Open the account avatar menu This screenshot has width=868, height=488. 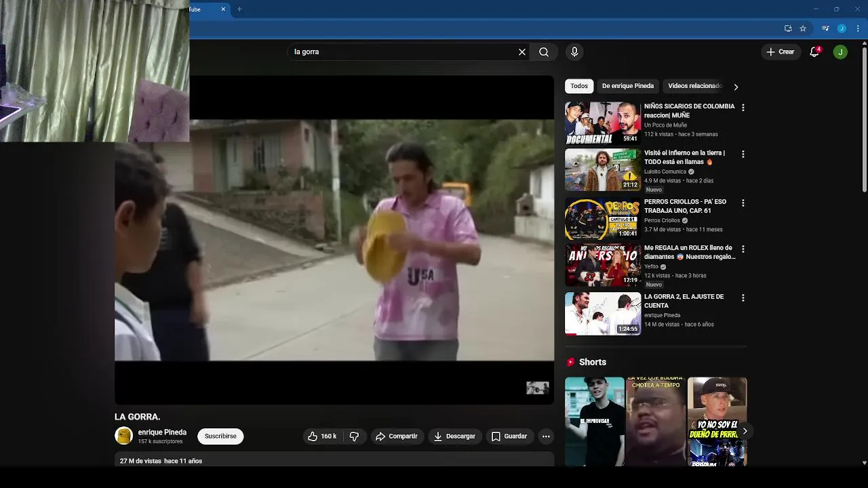coord(840,52)
